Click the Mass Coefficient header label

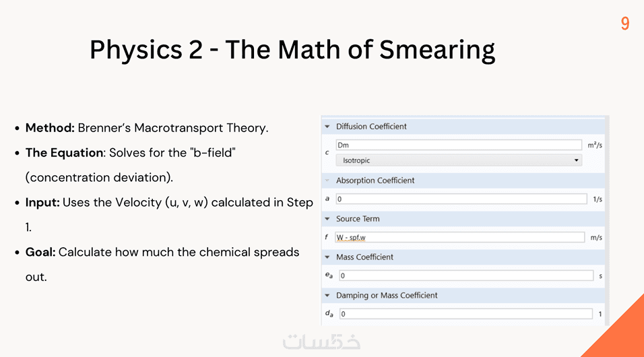364,257
